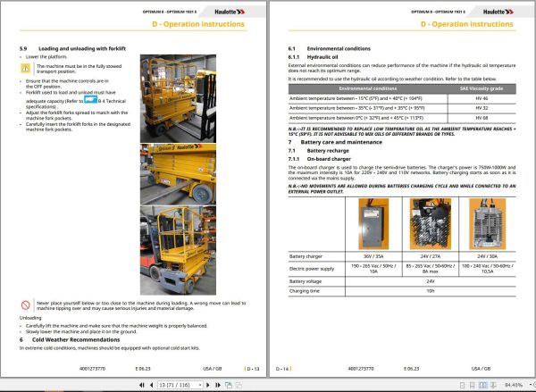
Task: Click the '4001273770' footer on left page
Action: 92,369
